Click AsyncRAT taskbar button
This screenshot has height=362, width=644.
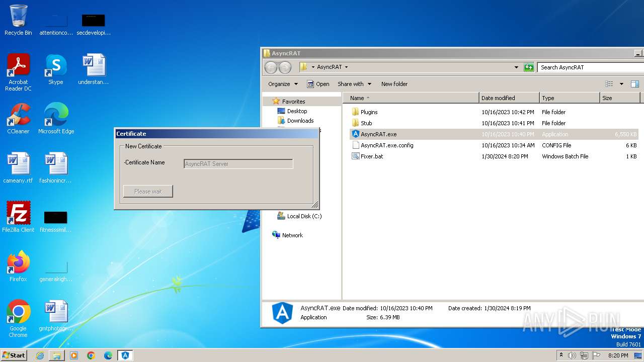coord(125,355)
